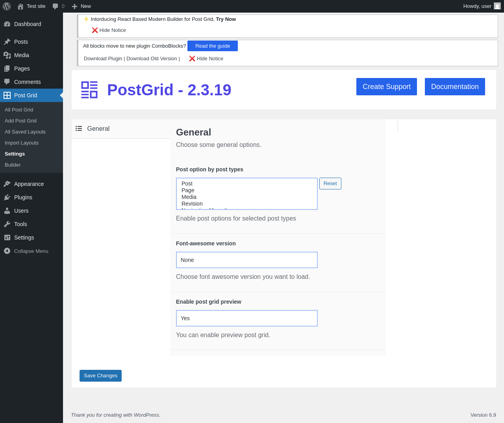Open the Plugins menu

[x=31, y=197]
